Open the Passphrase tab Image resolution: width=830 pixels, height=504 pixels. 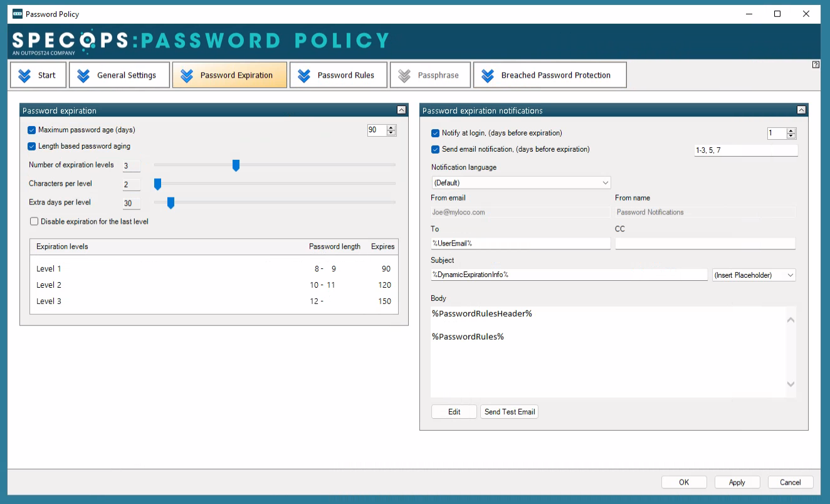(x=430, y=75)
